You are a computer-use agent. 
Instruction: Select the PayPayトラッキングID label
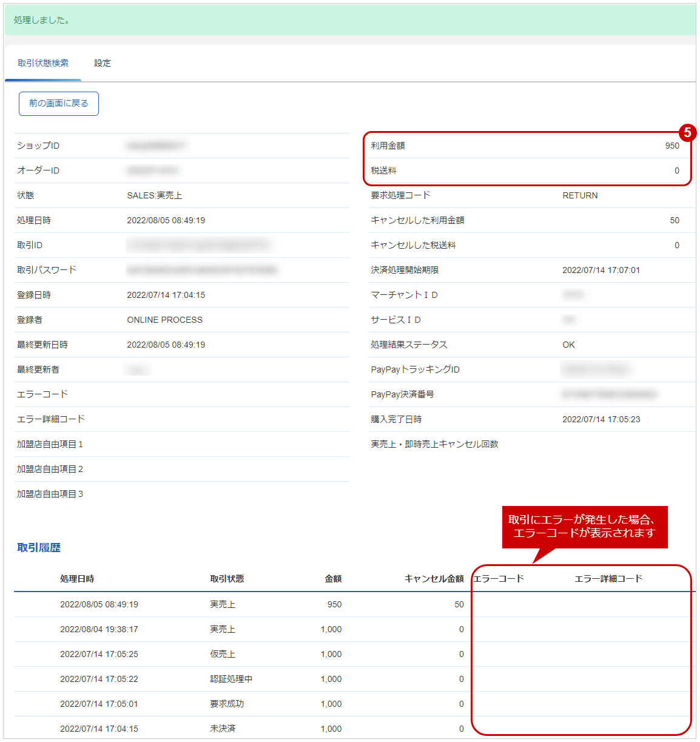(416, 369)
